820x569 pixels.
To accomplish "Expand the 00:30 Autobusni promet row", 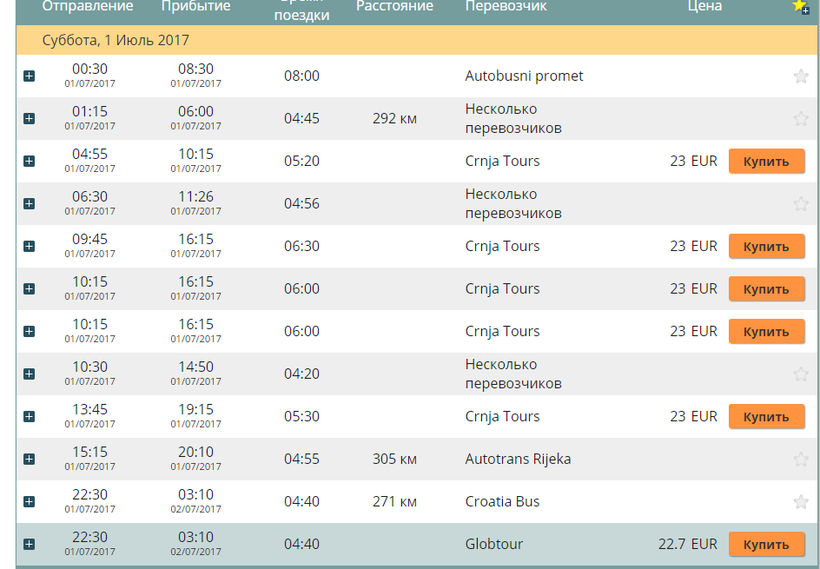I will pyautogui.click(x=29, y=76).
